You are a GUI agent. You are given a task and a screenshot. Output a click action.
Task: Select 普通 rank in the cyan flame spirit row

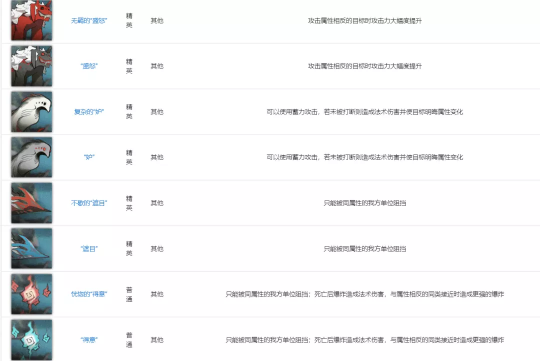129,340
